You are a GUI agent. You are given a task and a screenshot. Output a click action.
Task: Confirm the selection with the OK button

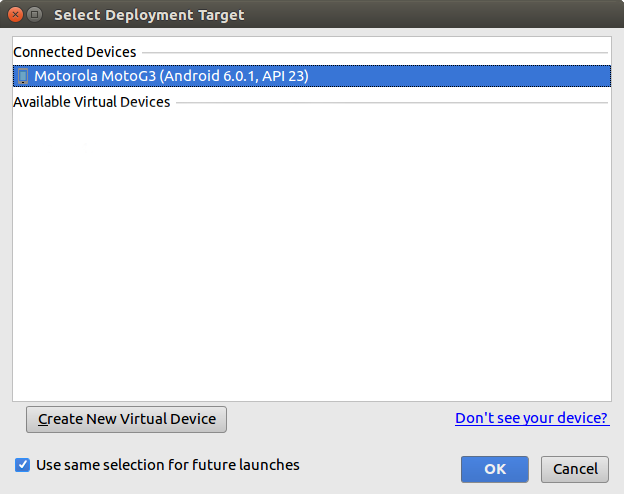pyautogui.click(x=495, y=469)
